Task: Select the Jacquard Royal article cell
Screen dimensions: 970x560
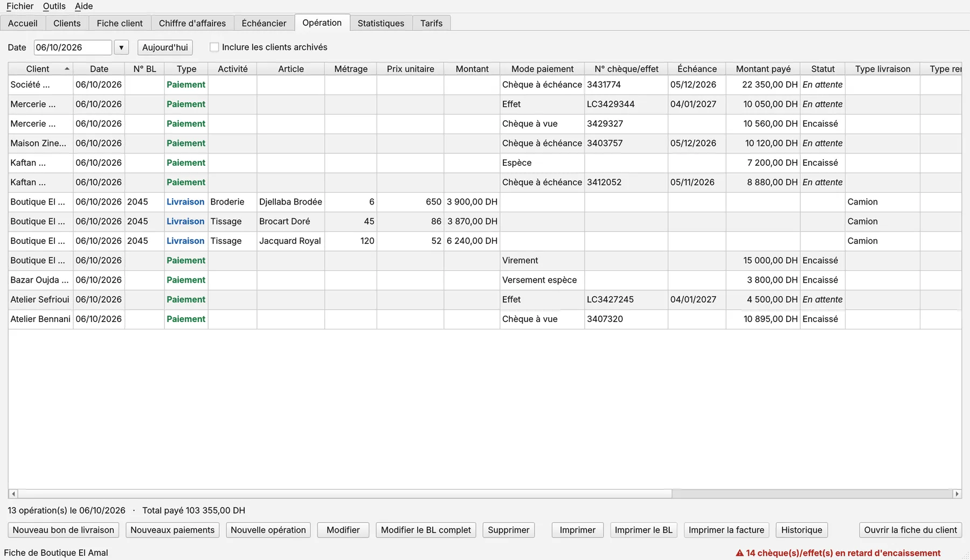Action: (290, 241)
